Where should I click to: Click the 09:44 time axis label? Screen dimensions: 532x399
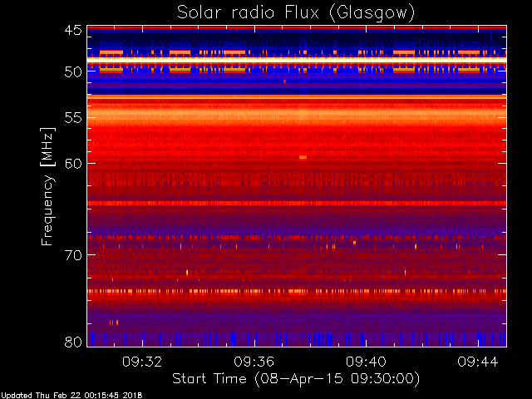click(478, 362)
